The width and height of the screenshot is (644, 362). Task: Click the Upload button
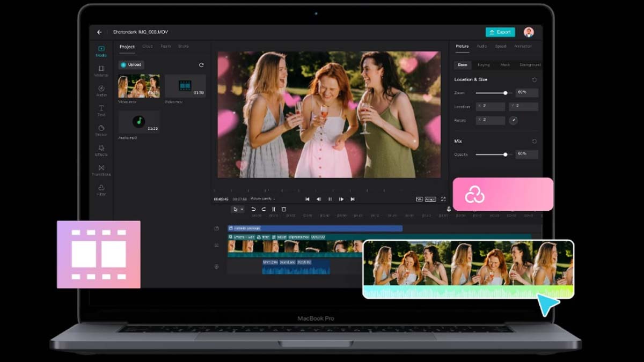131,65
